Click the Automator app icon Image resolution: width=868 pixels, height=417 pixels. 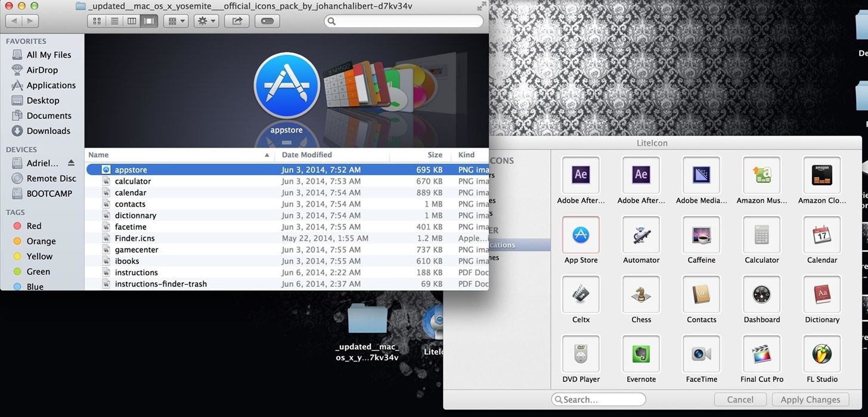[x=641, y=235]
